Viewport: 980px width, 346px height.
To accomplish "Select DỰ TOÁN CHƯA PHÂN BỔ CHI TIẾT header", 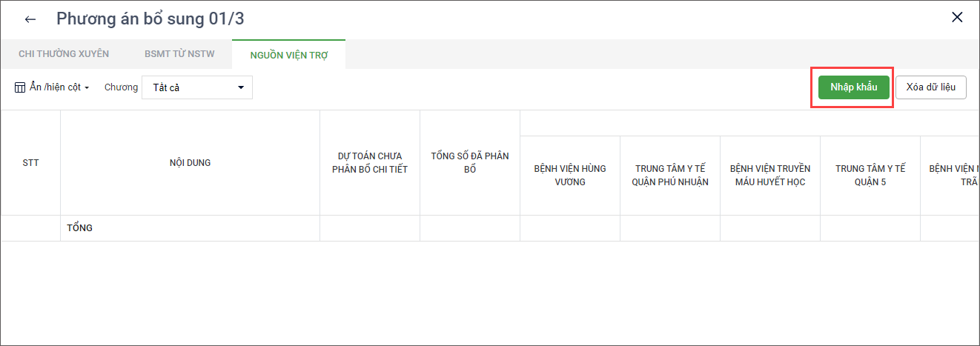I will point(370,163).
